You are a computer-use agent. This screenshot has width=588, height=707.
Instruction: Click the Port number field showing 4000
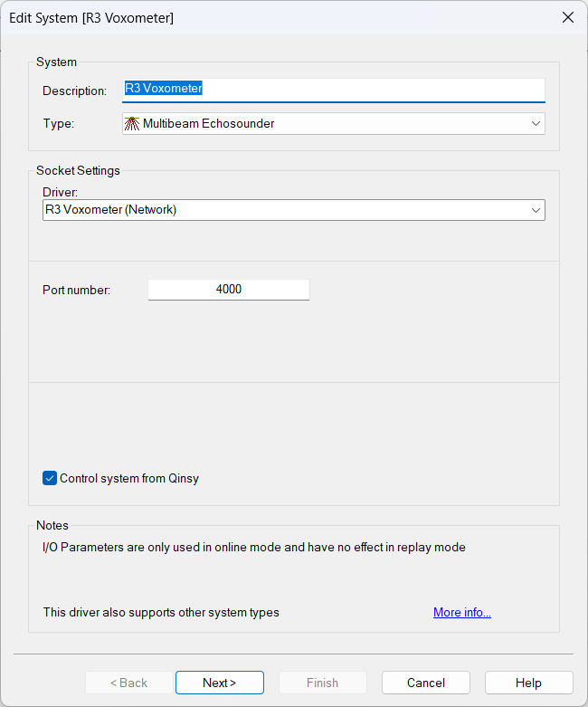[x=229, y=290]
